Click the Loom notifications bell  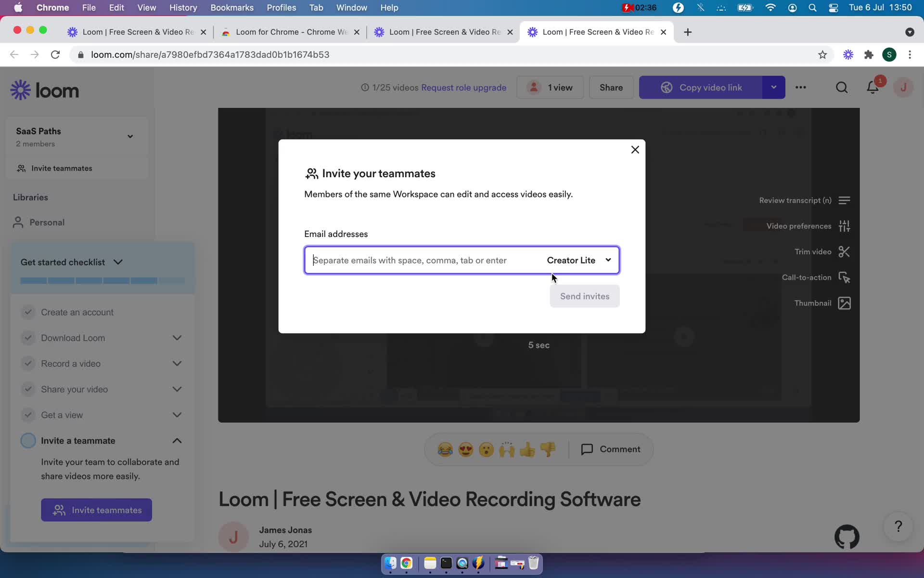pyautogui.click(x=872, y=87)
